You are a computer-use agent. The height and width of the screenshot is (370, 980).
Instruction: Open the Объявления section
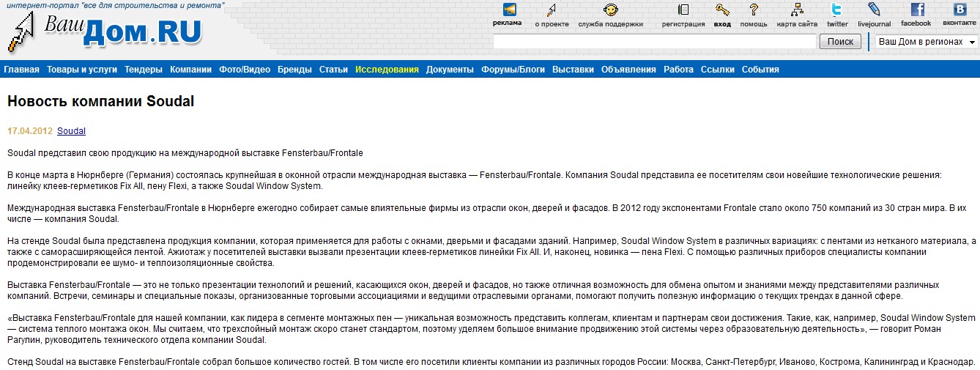pyautogui.click(x=628, y=70)
